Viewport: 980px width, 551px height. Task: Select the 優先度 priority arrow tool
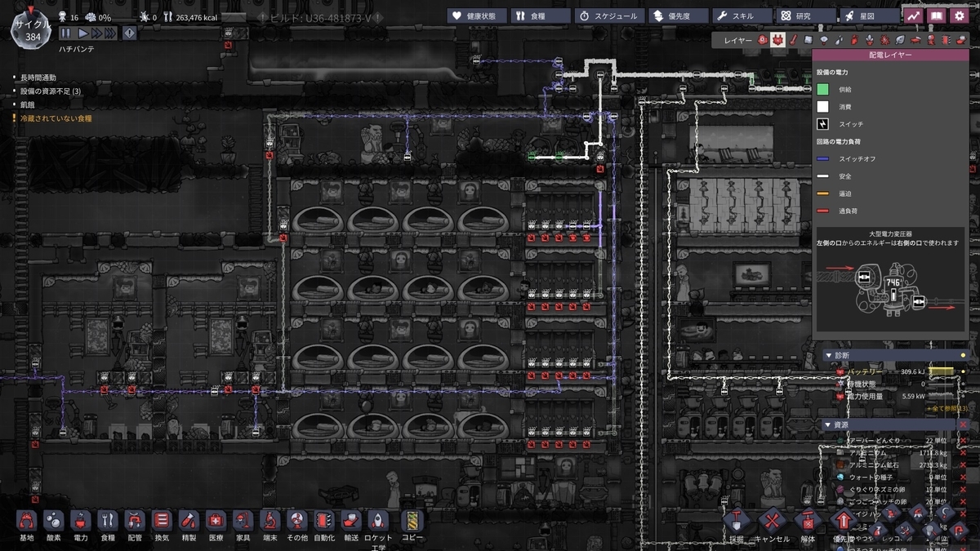[844, 521]
